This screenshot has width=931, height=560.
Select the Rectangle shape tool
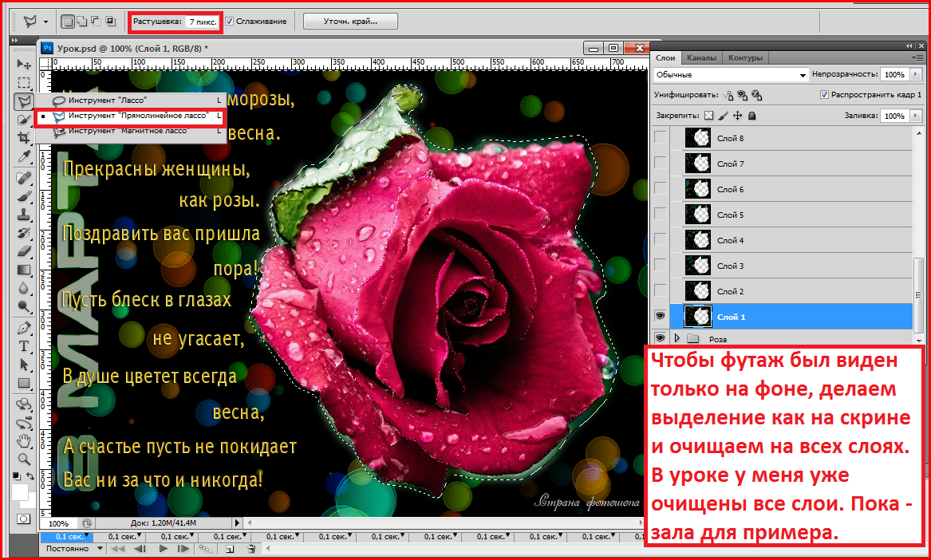(24, 383)
